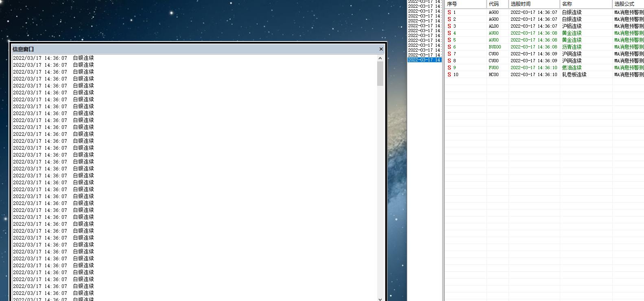Viewport: 644px width, 301px height.
Task: Select code FU00 in the results table
Action: coord(493,68)
